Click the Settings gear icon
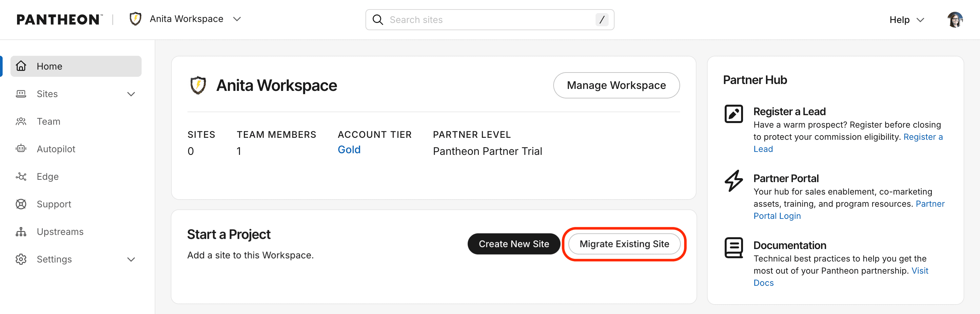This screenshot has width=980, height=314. click(x=21, y=259)
